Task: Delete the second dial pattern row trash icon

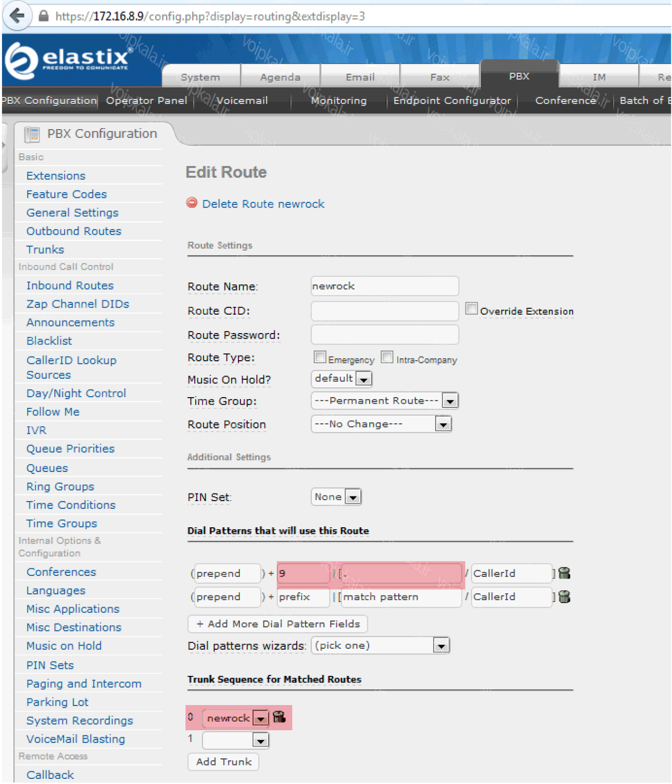Action: click(564, 597)
